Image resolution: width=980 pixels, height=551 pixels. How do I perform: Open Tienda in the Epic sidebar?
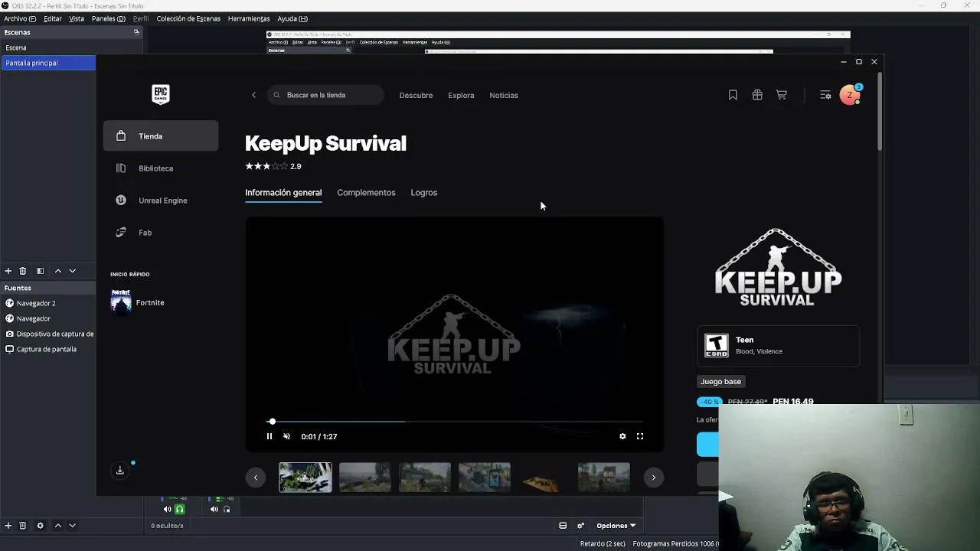point(161,136)
